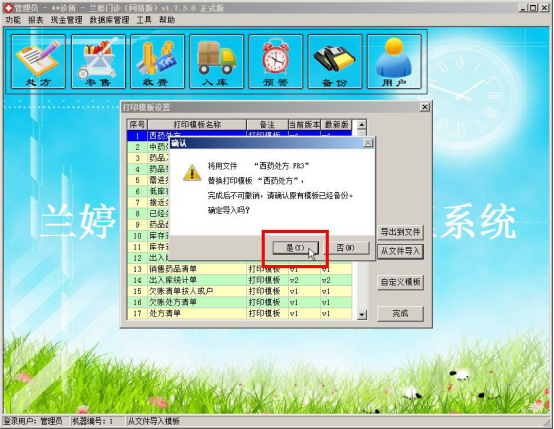Open the 功能 menu
Screen dimensions: 554x429
point(13,20)
